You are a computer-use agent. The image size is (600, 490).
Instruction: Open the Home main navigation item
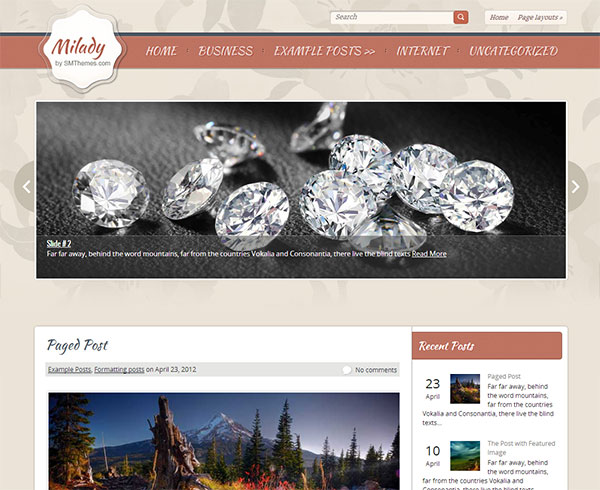pos(161,51)
